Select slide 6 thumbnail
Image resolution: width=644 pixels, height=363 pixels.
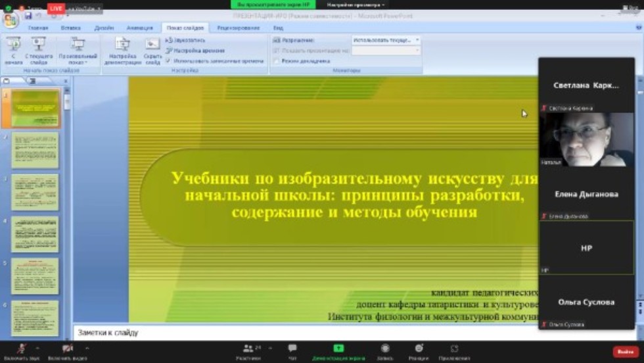[x=35, y=318]
